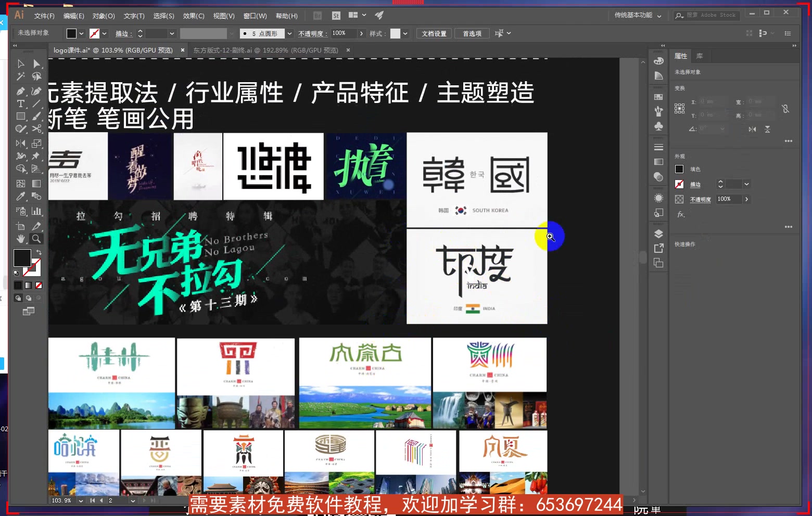
Task: Select the Curvature tool
Action: coord(36,91)
